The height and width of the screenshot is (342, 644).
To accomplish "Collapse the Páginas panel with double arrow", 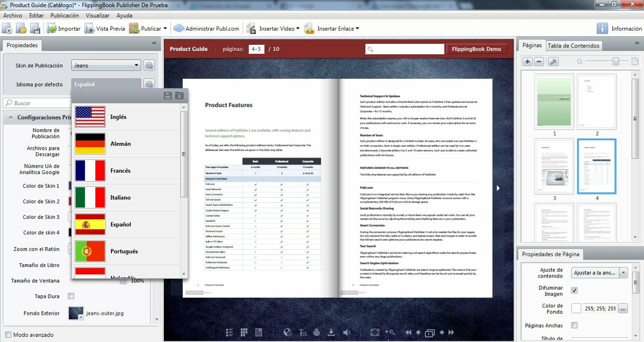I will [637, 43].
